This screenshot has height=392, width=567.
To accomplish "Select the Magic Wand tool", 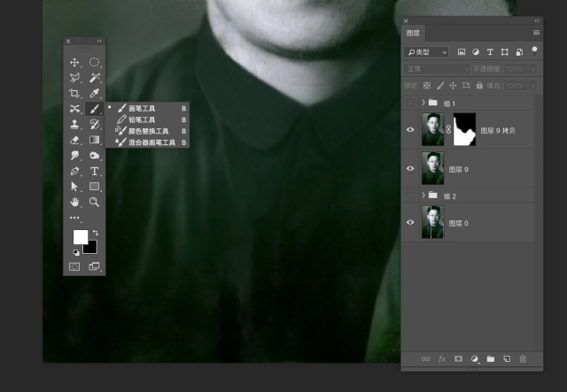I will tap(94, 78).
